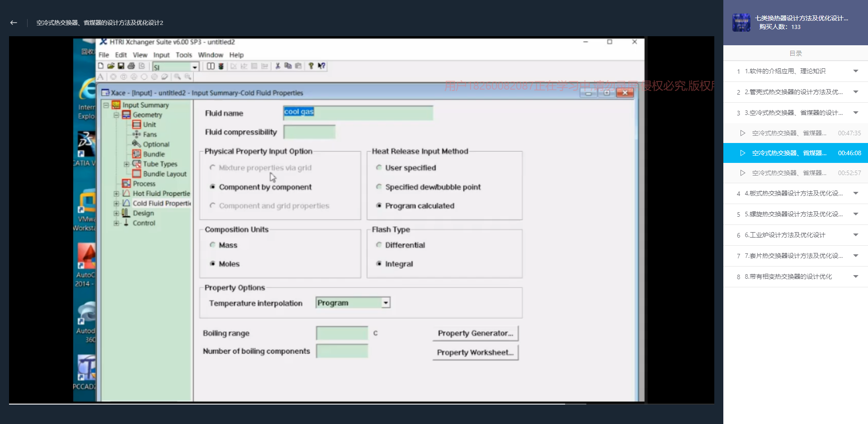The width and height of the screenshot is (868, 424).
Task: Expand the Tube Types tree node
Action: pos(127,164)
